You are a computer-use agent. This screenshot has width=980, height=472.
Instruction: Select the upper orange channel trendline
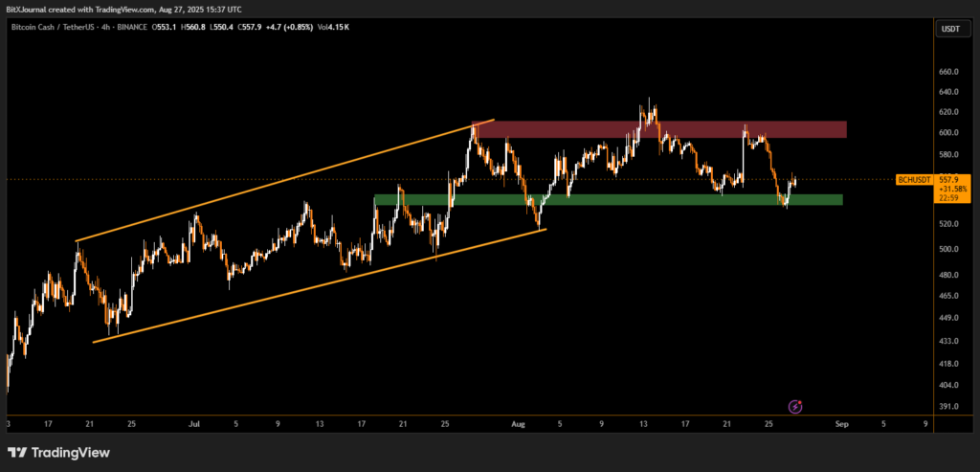[x=287, y=179]
